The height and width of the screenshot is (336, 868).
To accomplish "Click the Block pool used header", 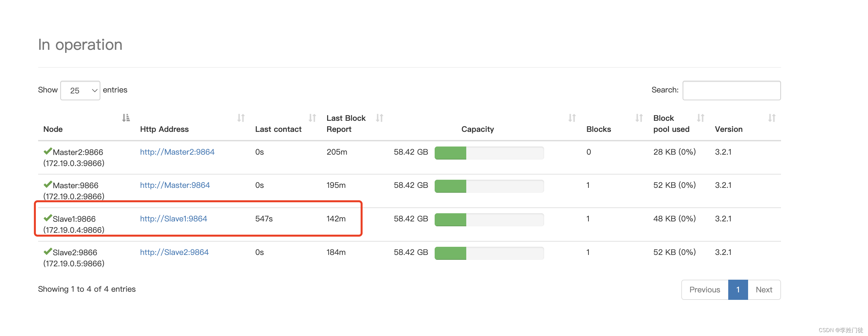I will [x=671, y=124].
